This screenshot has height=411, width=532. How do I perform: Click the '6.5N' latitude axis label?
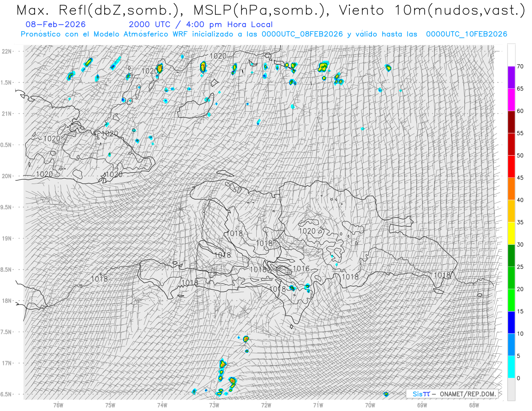point(6,394)
